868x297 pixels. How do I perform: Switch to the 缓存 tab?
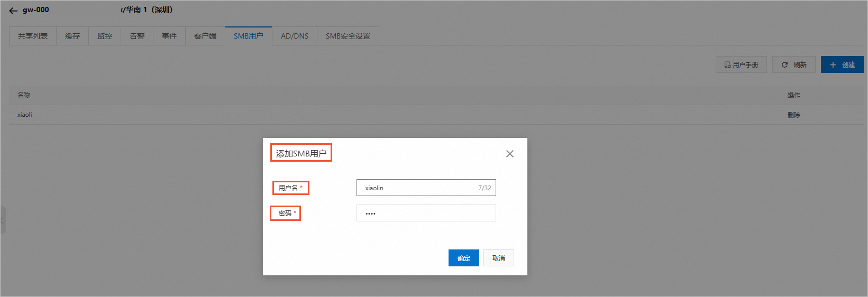(72, 36)
